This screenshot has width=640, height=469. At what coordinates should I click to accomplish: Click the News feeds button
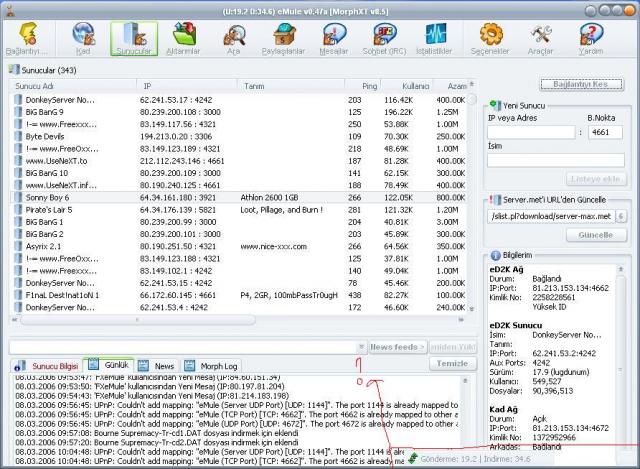(397, 347)
